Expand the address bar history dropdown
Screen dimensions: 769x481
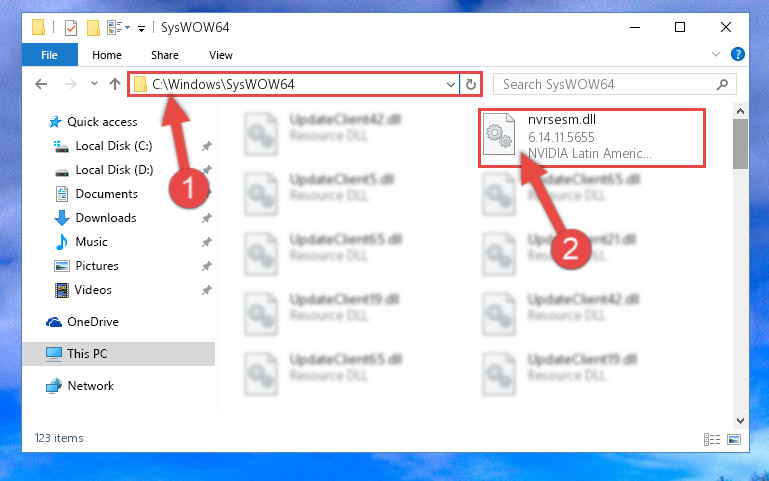point(451,84)
